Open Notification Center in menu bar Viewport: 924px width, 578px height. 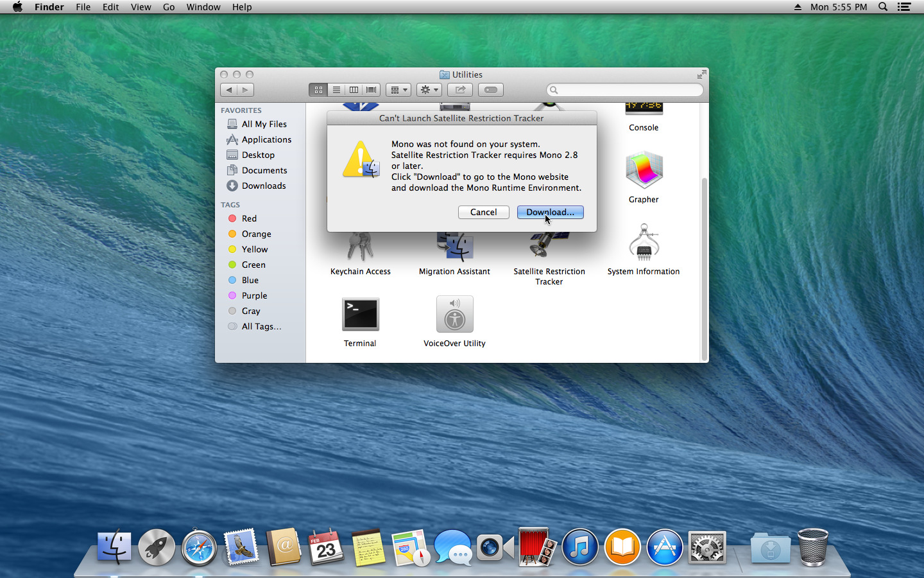[x=904, y=7]
